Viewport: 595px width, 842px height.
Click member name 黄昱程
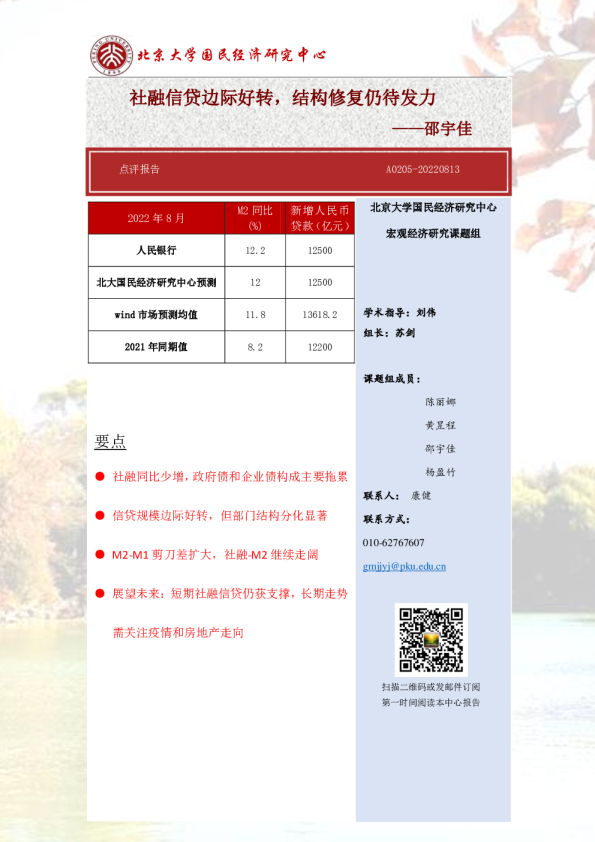(440, 425)
